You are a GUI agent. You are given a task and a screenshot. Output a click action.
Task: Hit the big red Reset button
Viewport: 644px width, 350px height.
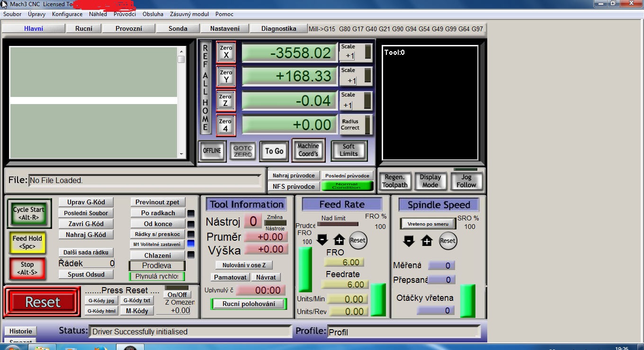tap(43, 302)
